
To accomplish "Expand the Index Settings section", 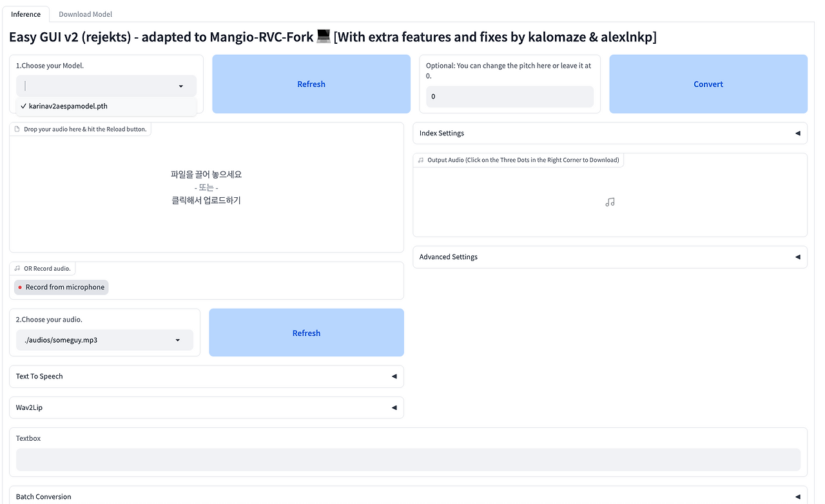I will point(610,133).
